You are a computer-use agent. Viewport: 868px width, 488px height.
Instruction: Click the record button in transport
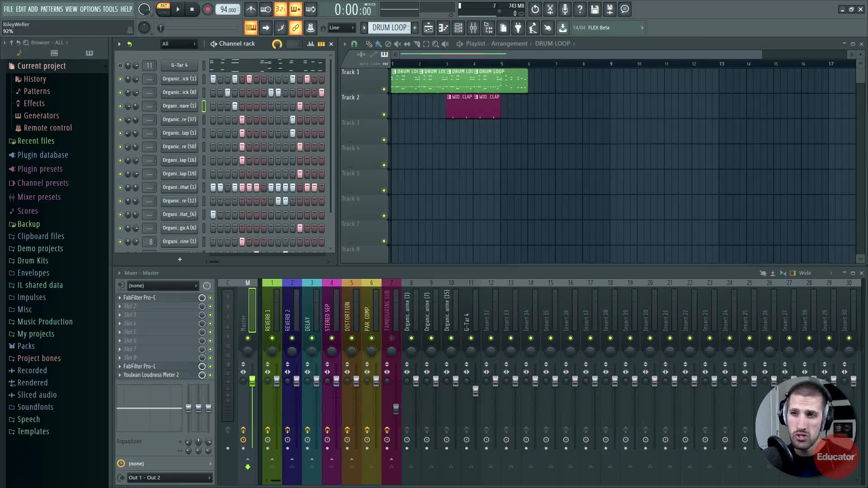point(208,9)
